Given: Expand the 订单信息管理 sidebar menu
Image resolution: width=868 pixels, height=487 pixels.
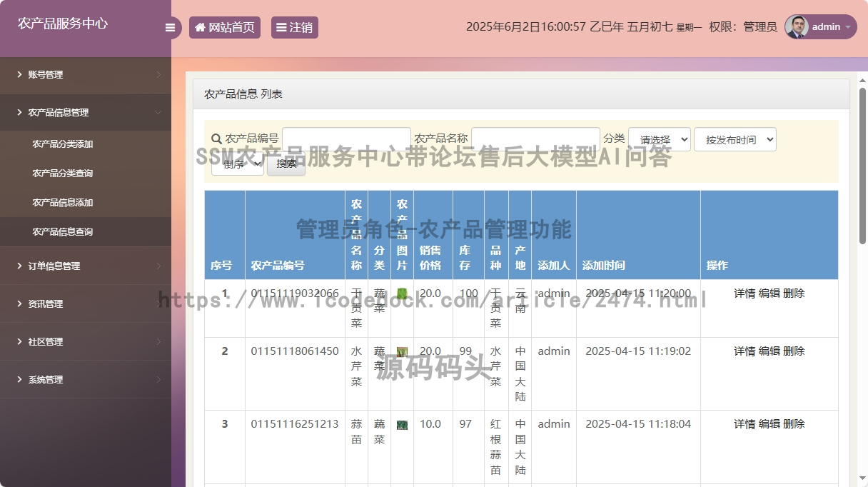Looking at the screenshot, I should point(86,266).
